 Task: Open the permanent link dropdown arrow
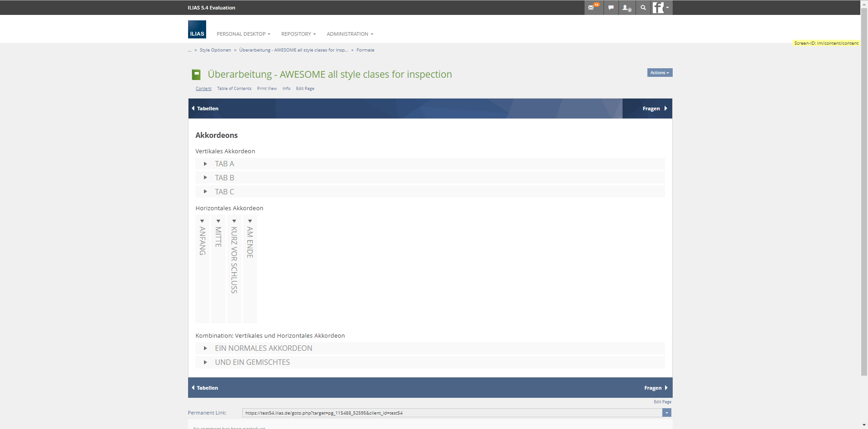(x=667, y=413)
